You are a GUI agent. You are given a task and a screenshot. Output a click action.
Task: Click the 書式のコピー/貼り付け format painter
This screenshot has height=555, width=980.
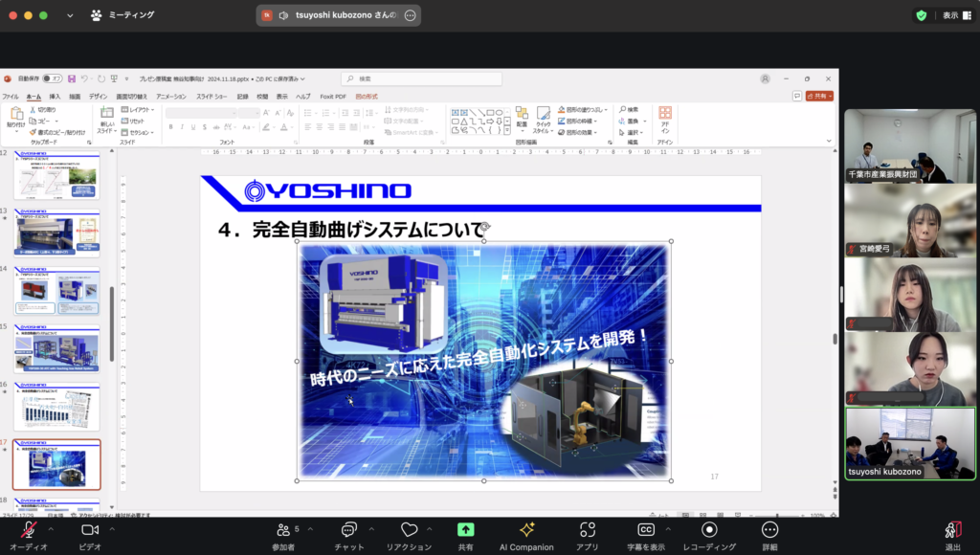tap(57, 132)
